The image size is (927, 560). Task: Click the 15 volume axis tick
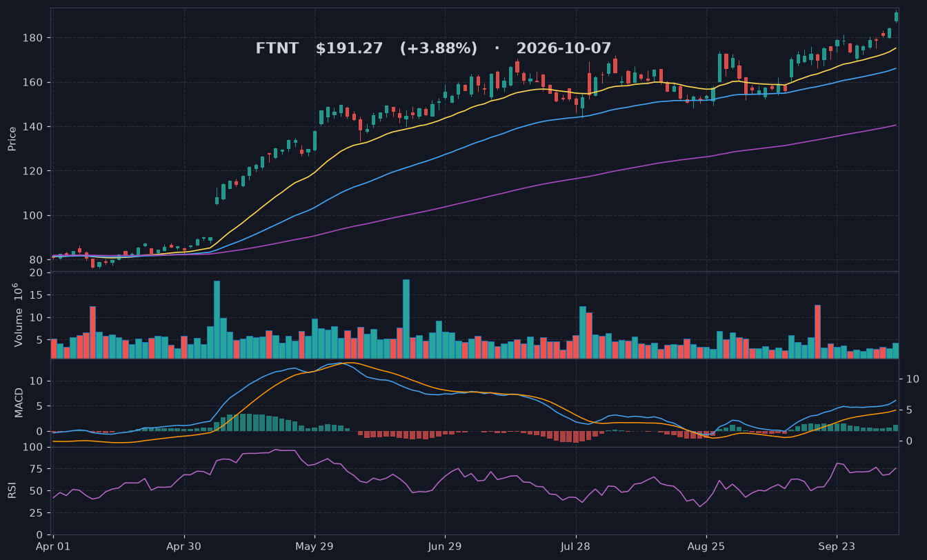tap(37, 295)
